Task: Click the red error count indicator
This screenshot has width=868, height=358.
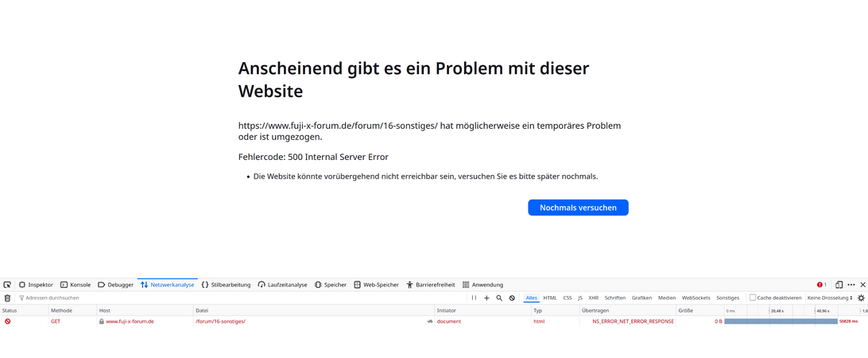Action: pos(822,285)
